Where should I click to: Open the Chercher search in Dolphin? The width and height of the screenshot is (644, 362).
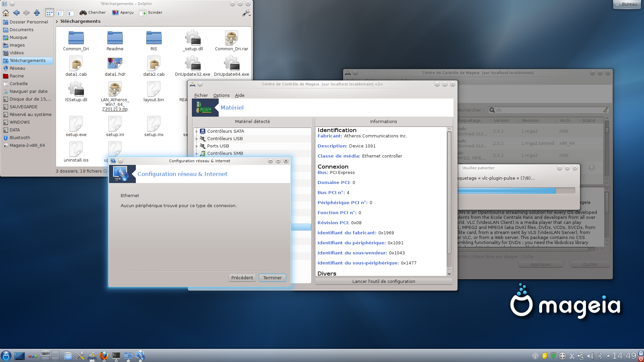(x=93, y=13)
